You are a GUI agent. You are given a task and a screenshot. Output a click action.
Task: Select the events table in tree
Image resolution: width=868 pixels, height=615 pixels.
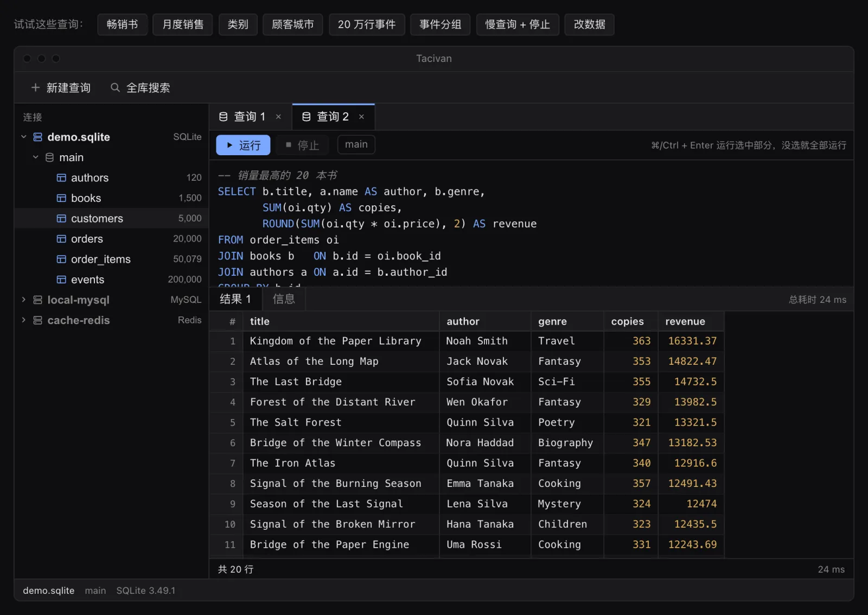(x=111, y=280)
